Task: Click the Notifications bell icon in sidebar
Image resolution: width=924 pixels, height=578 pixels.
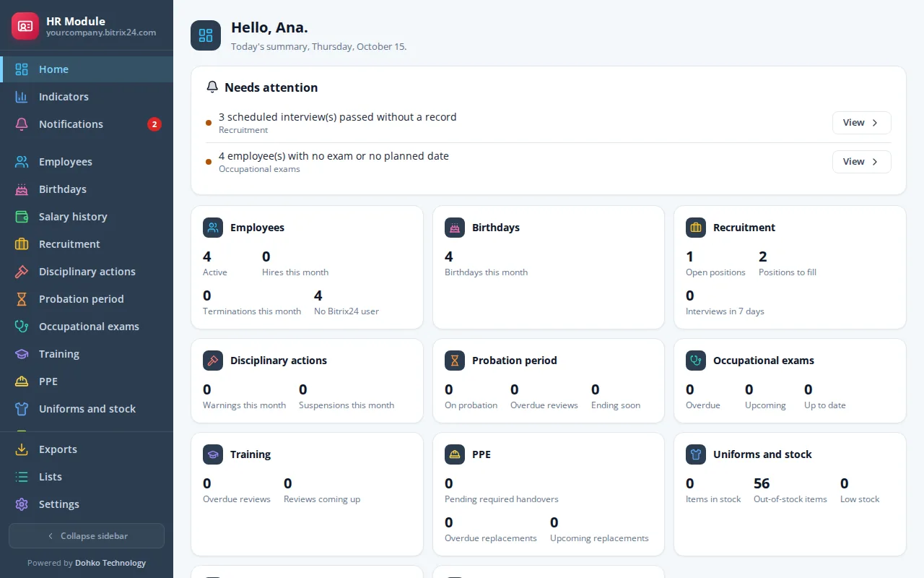Action: (22, 124)
